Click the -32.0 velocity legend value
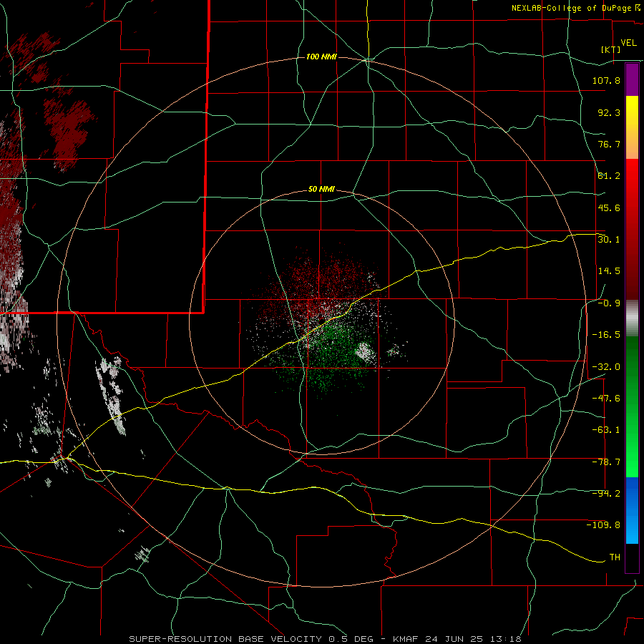This screenshot has width=644, height=644. coord(606,367)
